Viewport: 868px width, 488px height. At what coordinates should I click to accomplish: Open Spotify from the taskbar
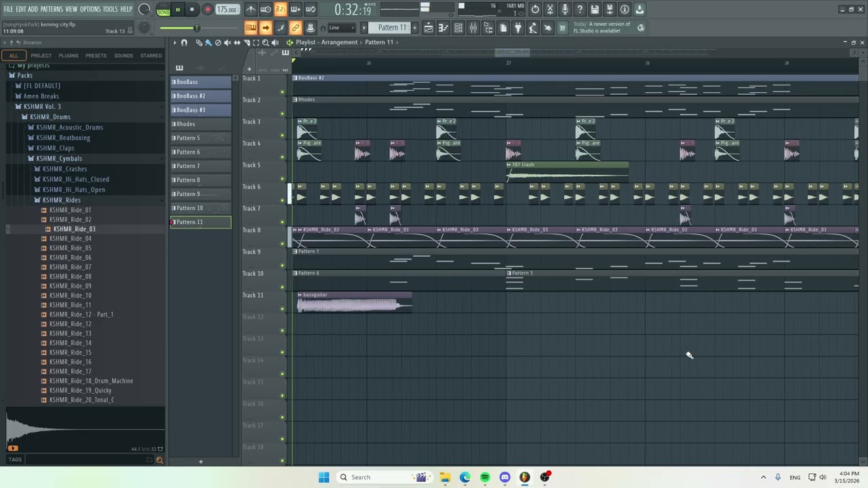(x=485, y=477)
